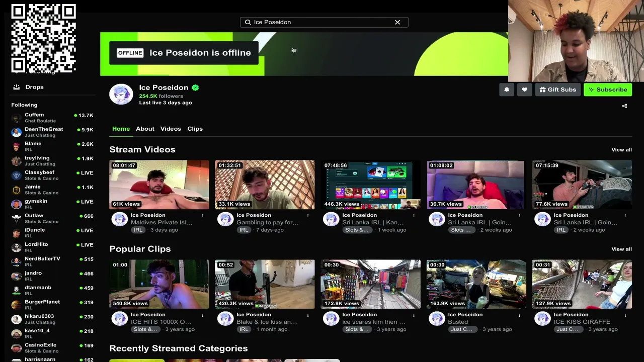This screenshot has height=362, width=644.
Task: Click channel avatar beside ICE KISS GIRAFFE clip
Action: (542, 319)
